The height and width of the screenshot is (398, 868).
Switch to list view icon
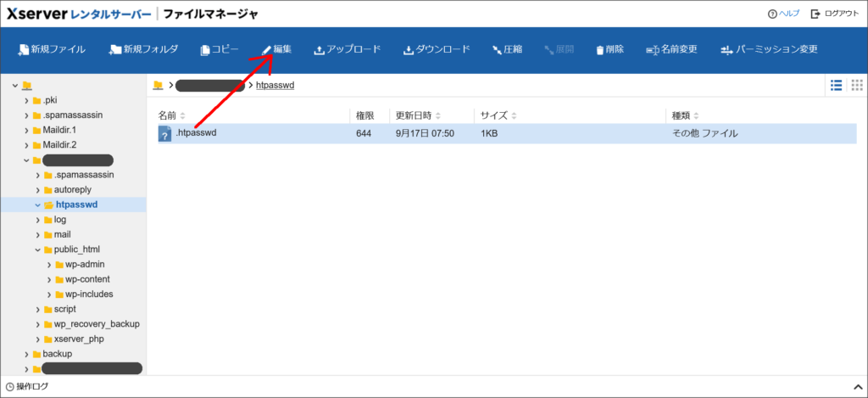click(x=837, y=85)
